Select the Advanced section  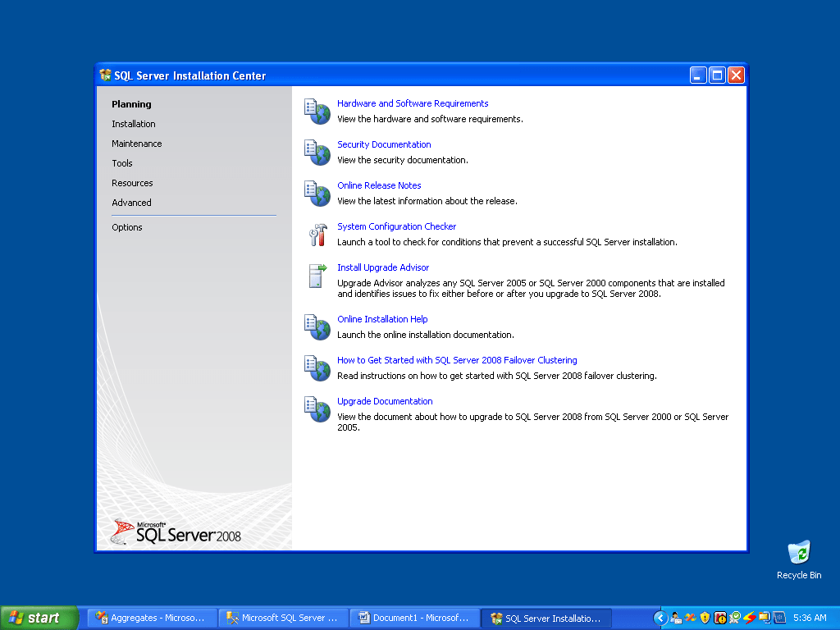tap(131, 203)
